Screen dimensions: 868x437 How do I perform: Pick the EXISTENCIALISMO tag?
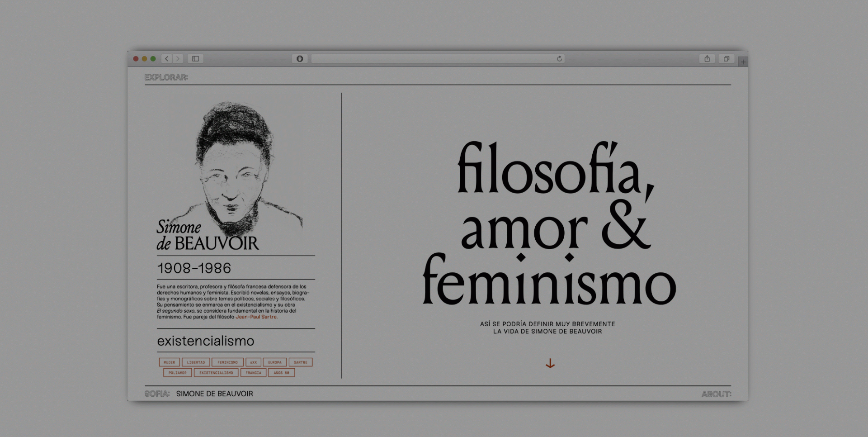216,373
